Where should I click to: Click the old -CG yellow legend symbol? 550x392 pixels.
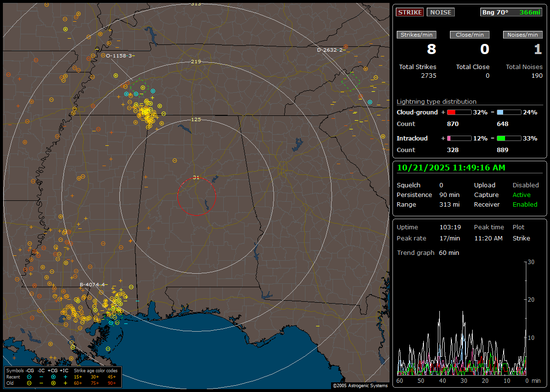[29, 382]
